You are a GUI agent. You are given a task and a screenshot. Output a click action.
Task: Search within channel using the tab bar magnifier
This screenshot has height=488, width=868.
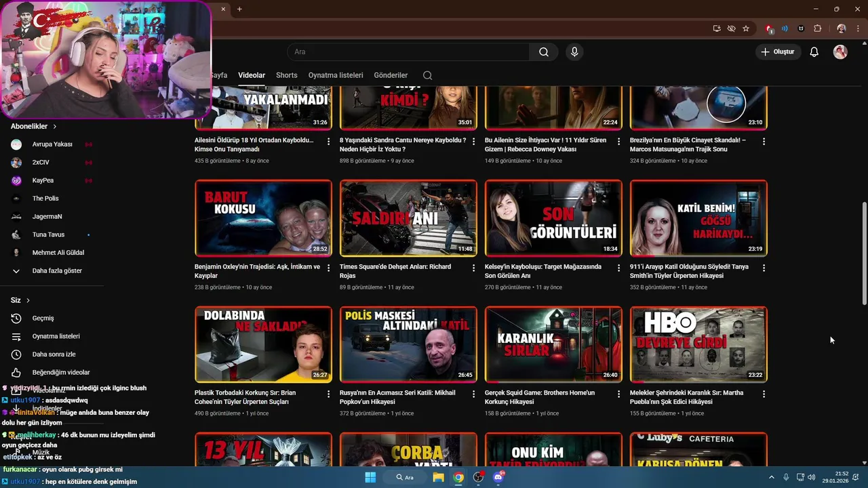pos(427,75)
